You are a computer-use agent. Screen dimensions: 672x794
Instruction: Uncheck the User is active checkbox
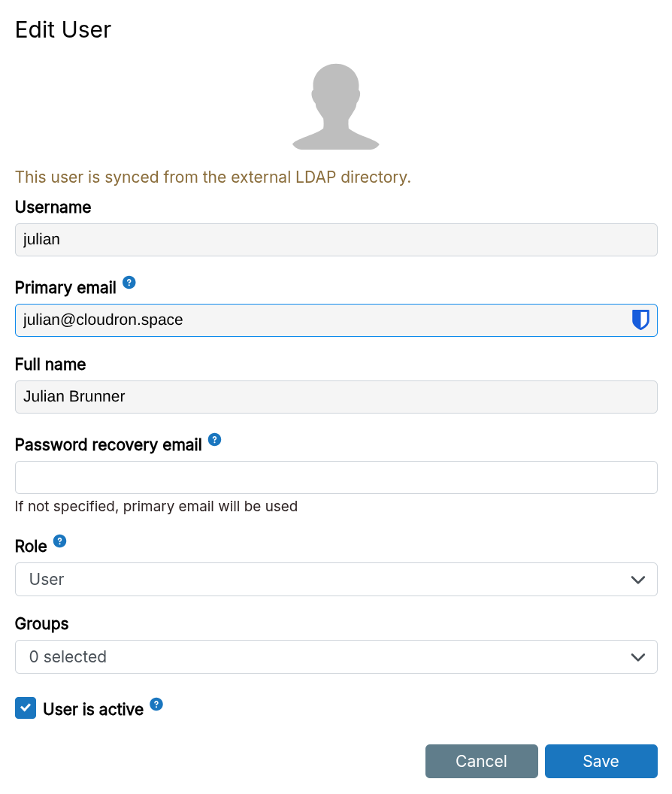pyautogui.click(x=26, y=708)
